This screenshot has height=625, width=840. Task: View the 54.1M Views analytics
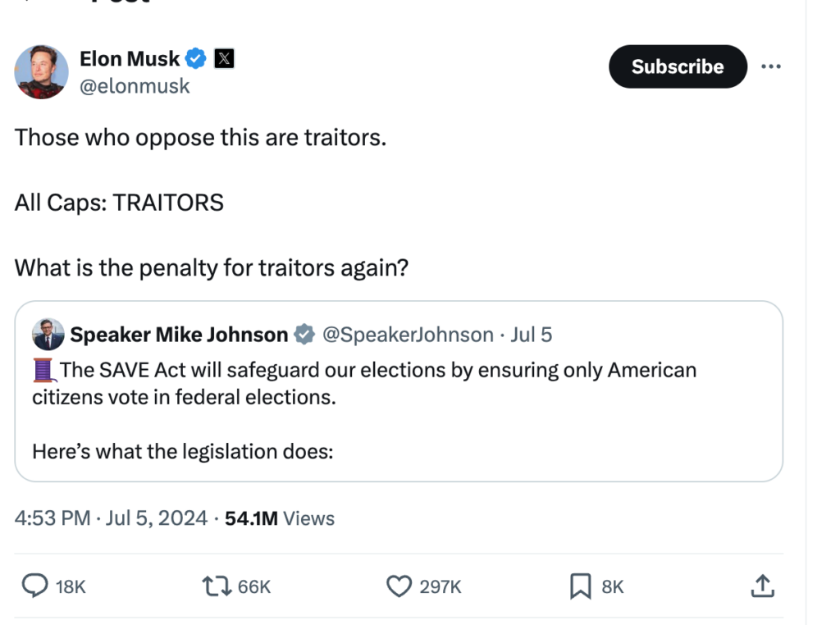(x=280, y=518)
